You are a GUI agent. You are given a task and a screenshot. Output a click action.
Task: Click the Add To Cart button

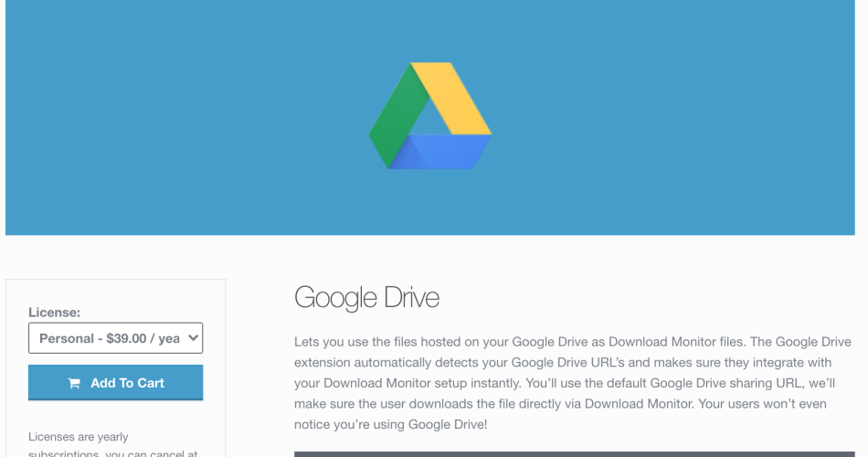tap(115, 382)
